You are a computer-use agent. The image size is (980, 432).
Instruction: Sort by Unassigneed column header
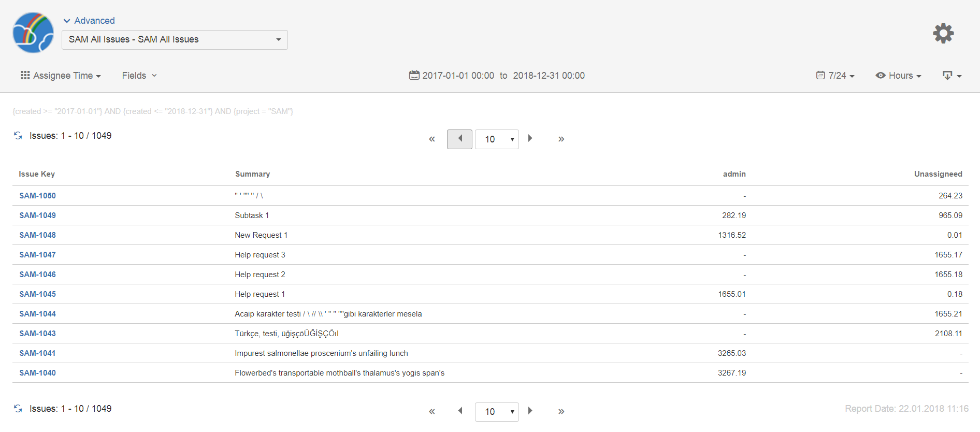tap(938, 174)
